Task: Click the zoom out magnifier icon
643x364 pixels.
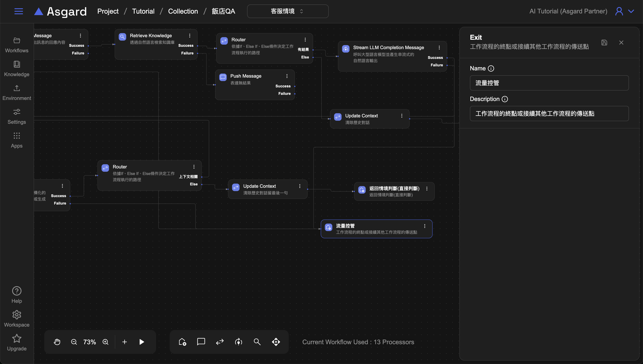Action: coord(74,342)
